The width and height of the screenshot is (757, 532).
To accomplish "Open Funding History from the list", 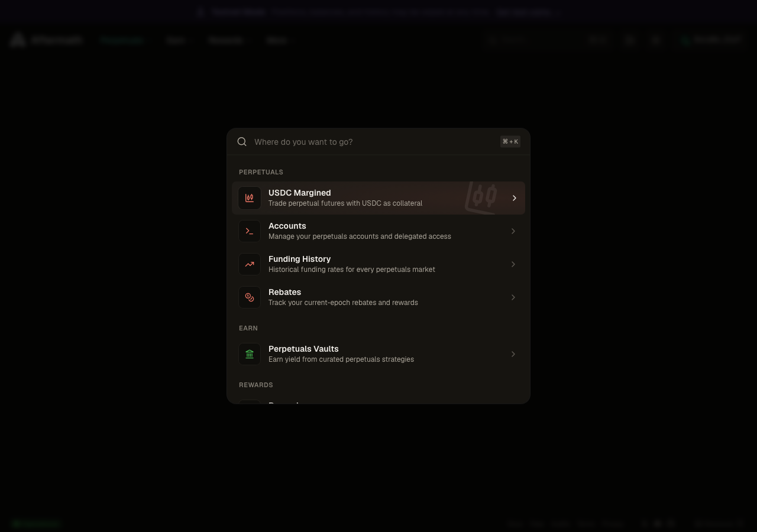I will tap(378, 264).
